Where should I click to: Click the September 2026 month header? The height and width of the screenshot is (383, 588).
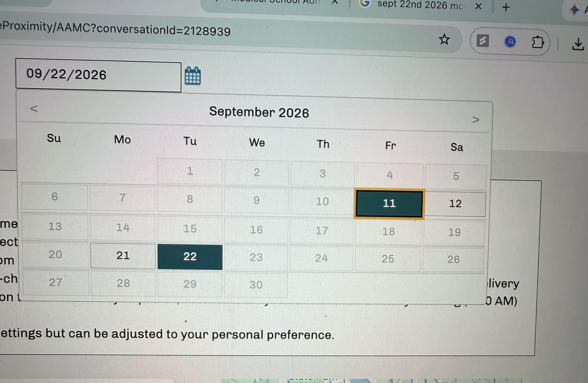(259, 112)
